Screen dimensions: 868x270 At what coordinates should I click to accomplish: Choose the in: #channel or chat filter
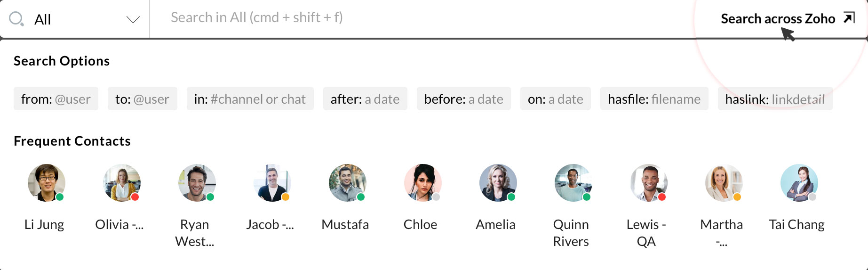coord(250,99)
